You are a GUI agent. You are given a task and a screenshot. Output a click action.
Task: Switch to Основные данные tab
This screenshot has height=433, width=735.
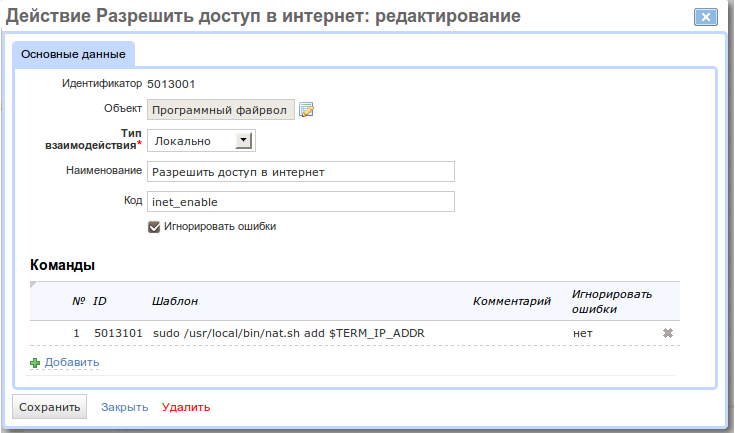point(73,54)
